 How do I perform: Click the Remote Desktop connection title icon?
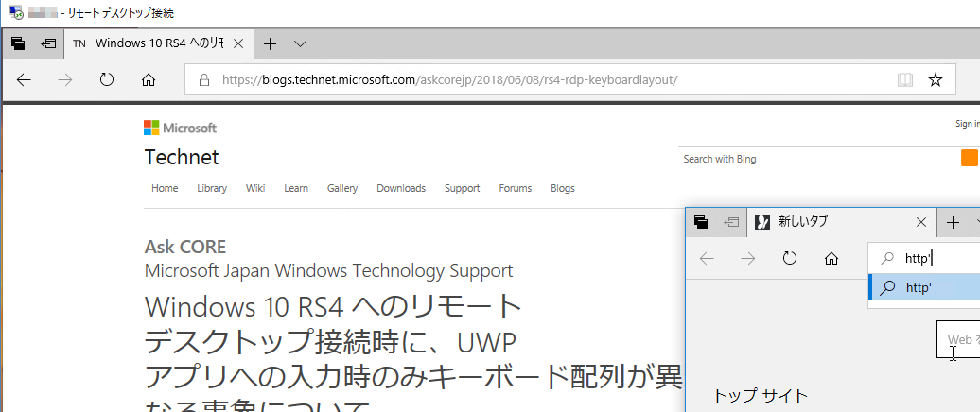click(x=16, y=12)
